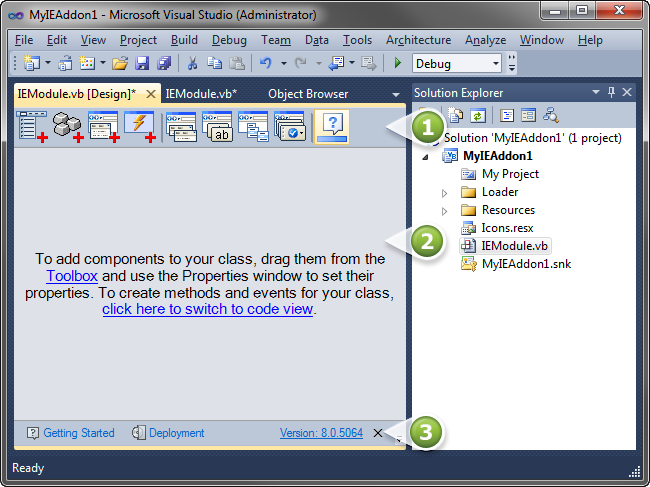Open the New Project dropdown arrow
Viewport: 650px width, 487px height.
point(48,63)
